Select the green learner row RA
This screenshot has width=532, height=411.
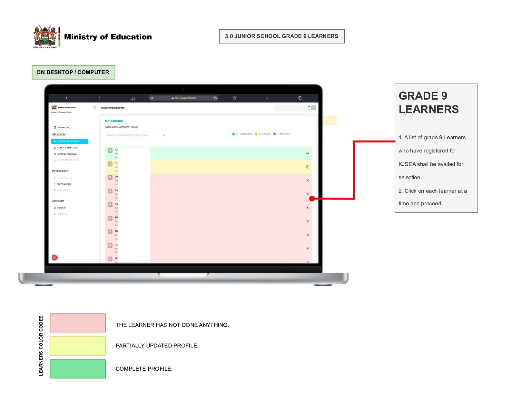tap(209, 153)
